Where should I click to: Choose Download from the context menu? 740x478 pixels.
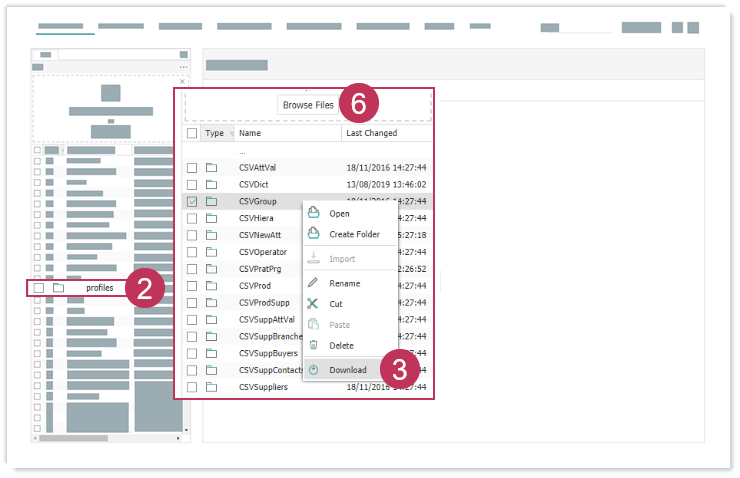point(347,370)
